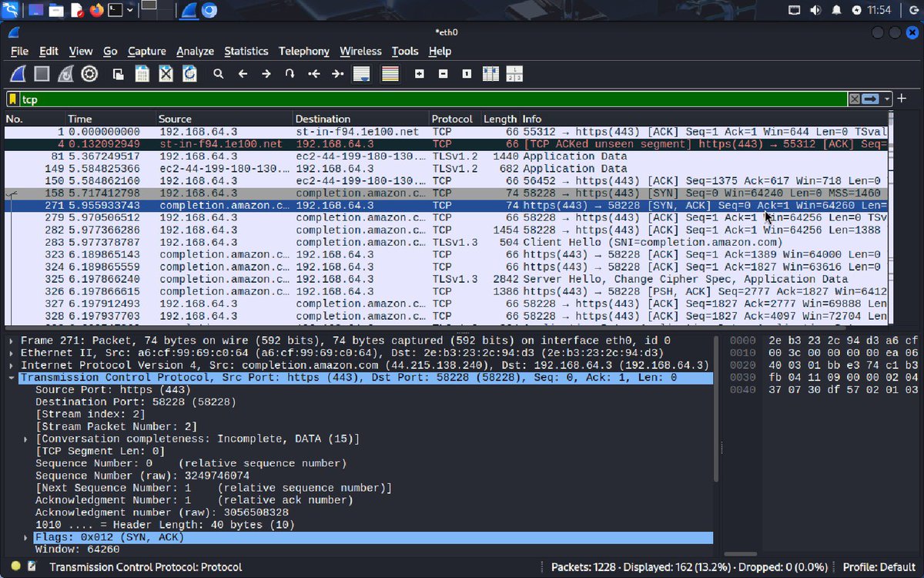Jump to the first packet
Image resolution: width=924 pixels, height=578 pixels.
(x=313, y=74)
